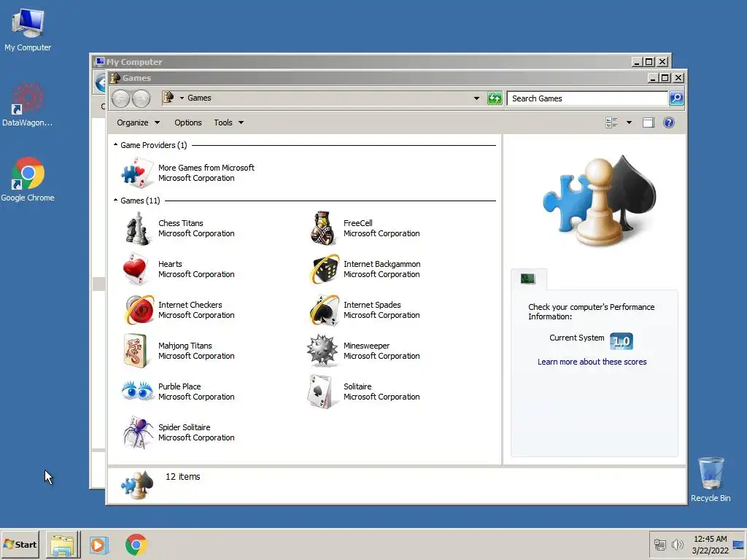Screen dimensions: 747x560
Task: Open the views dropdown arrow
Action: point(629,122)
